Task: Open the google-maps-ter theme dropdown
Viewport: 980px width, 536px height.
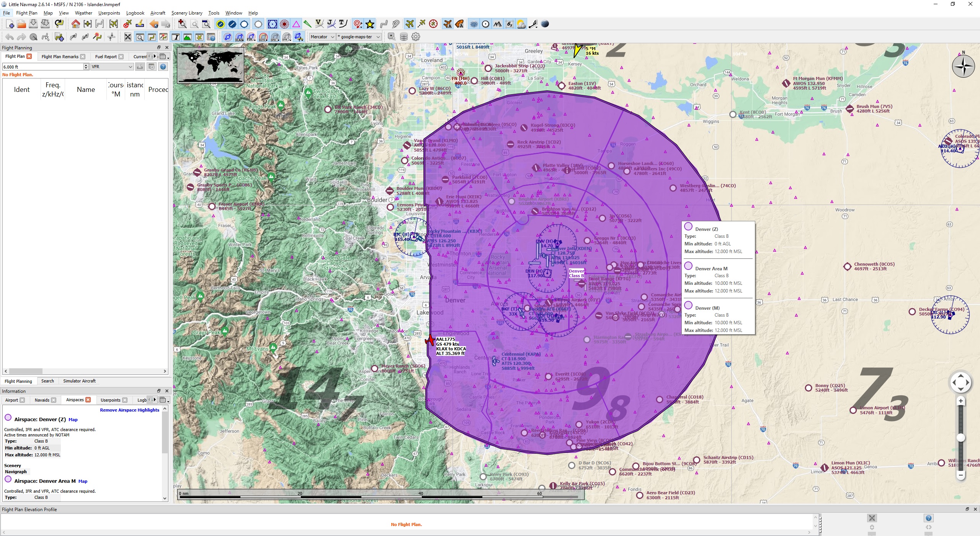Action: pyautogui.click(x=359, y=37)
